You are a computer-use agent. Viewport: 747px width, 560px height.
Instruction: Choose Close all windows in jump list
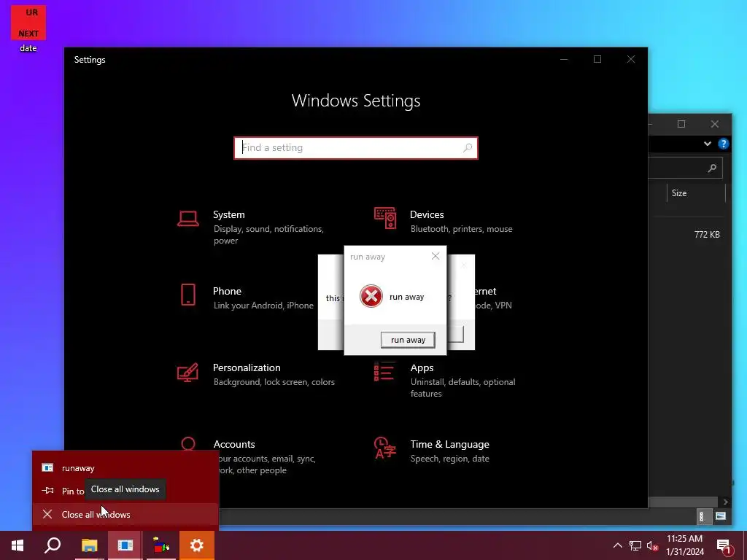(x=125, y=514)
